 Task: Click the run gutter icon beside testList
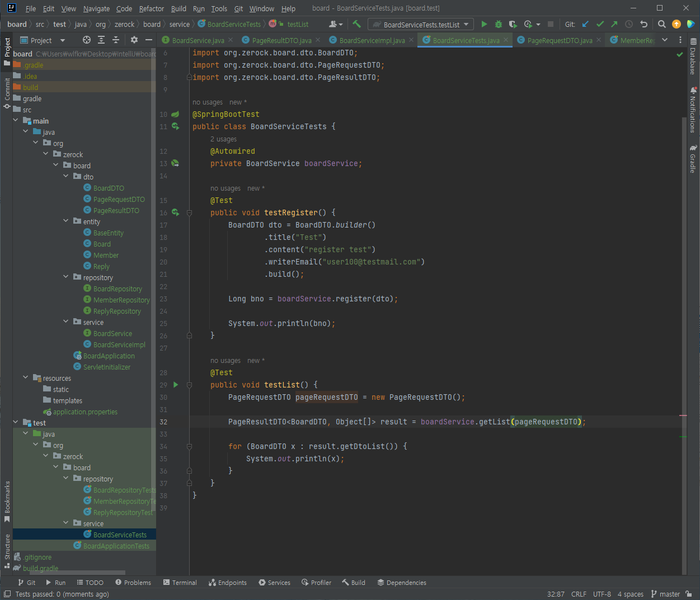coord(176,385)
